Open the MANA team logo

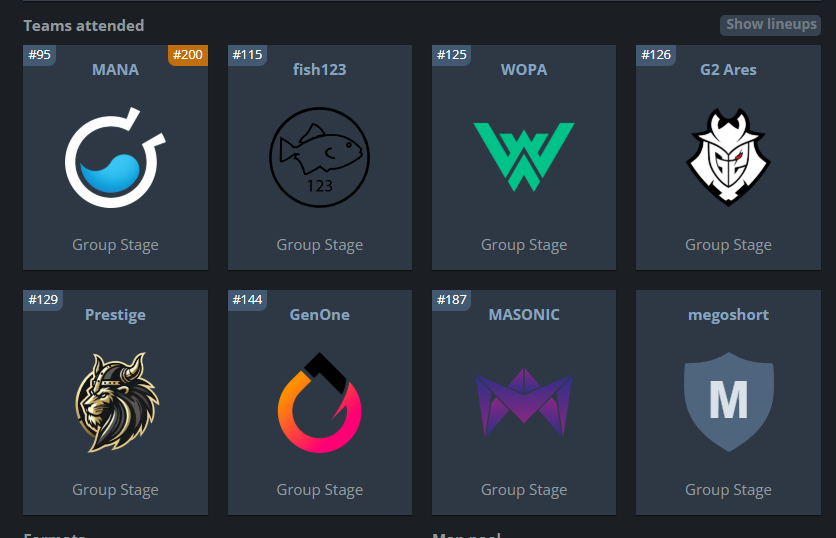click(115, 157)
